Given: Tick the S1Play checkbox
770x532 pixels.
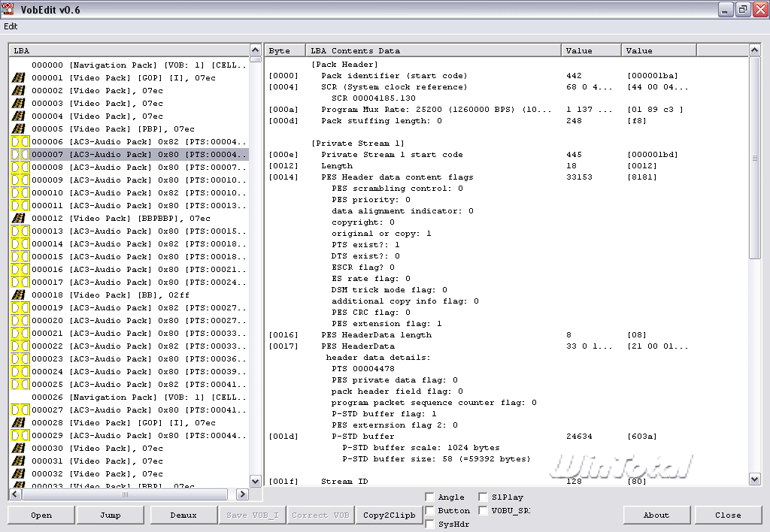Looking at the screenshot, I should pos(483,497).
